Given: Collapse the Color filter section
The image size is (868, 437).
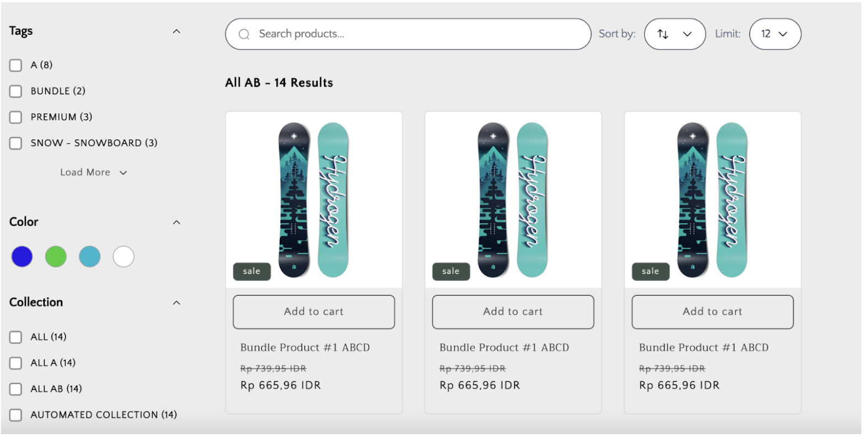Looking at the screenshot, I should coord(176,222).
